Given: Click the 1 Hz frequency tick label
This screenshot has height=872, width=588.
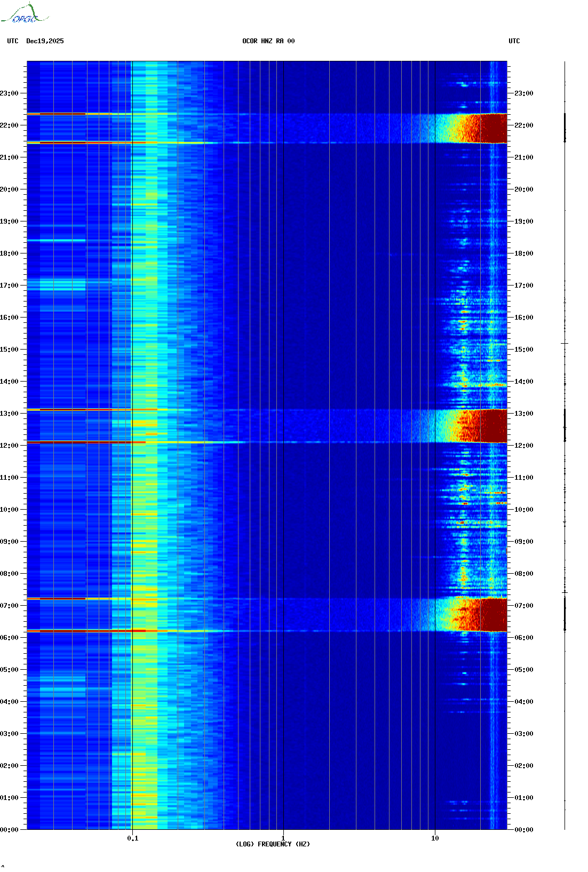Looking at the screenshot, I should [x=283, y=838].
